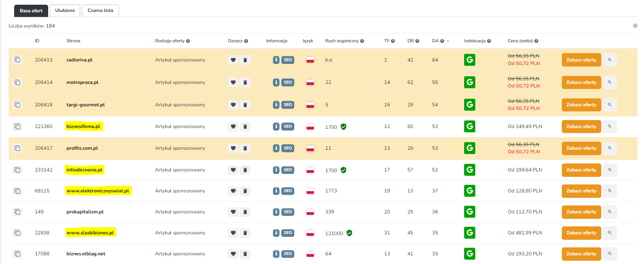Toggle favorite heart for biznes.elblag.net
644x264 pixels.
[233, 254]
